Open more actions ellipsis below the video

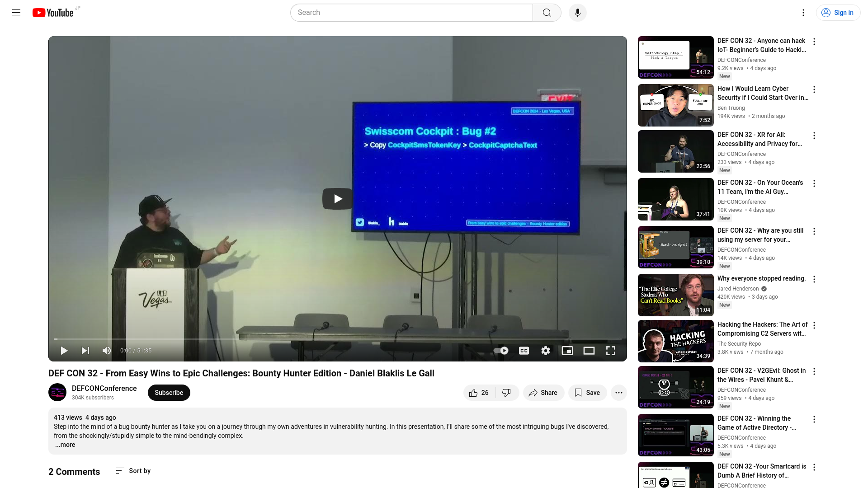click(619, 393)
